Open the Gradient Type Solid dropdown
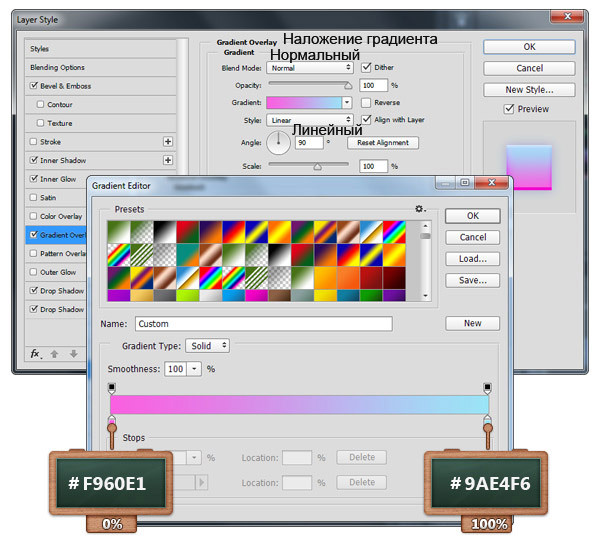Image resolution: width=600 pixels, height=540 pixels. tap(207, 346)
